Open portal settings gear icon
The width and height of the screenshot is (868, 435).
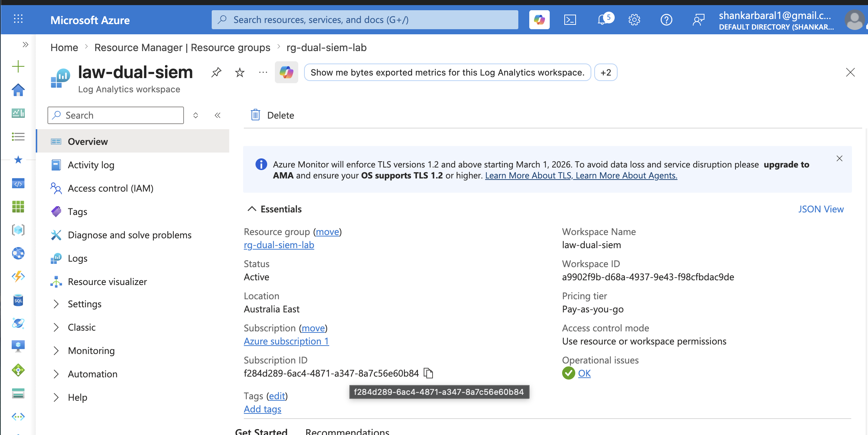point(634,20)
